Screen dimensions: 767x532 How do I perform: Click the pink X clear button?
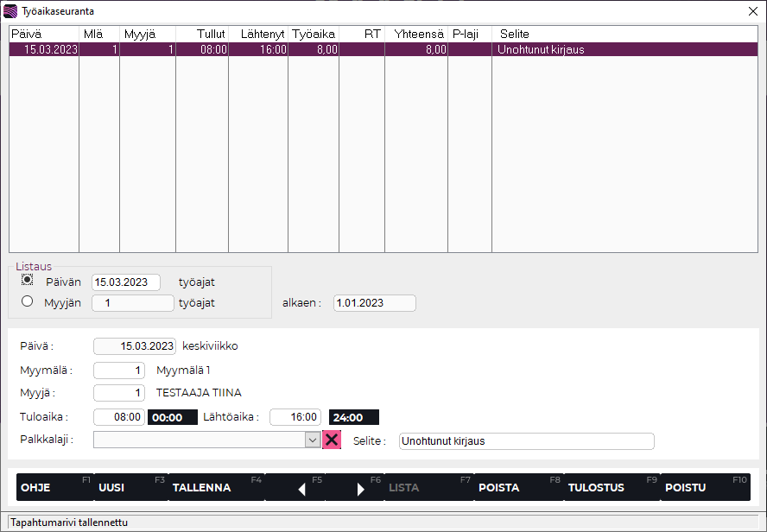[332, 440]
